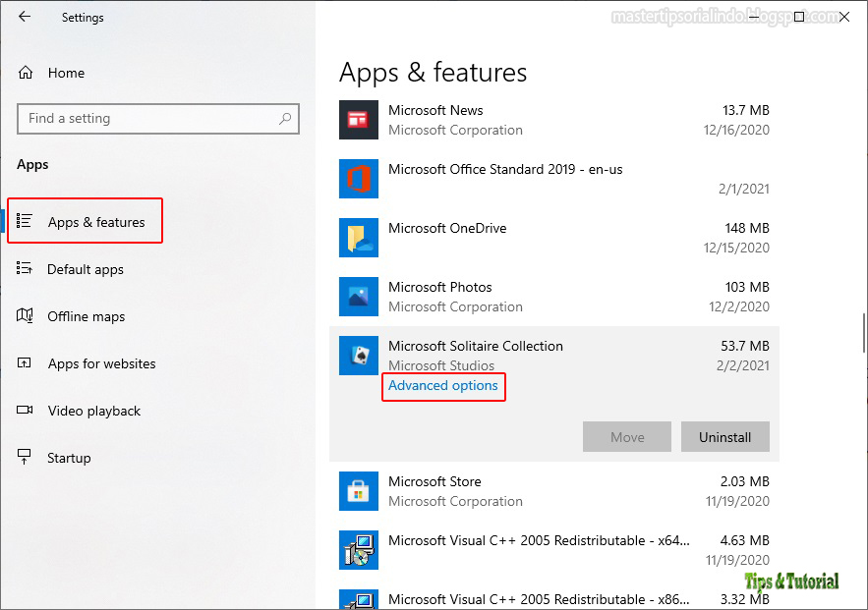The height and width of the screenshot is (610, 868).
Task: Click the Video playback camera icon
Action: click(x=25, y=410)
